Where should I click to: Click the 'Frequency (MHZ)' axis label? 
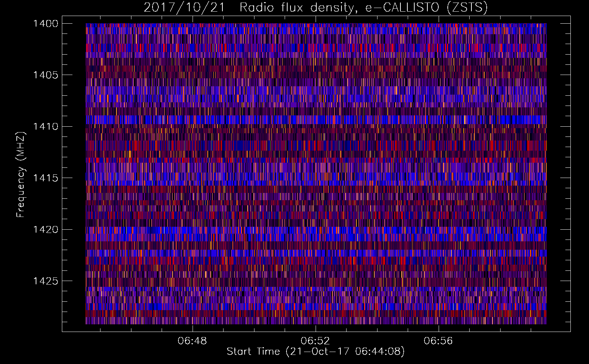pos(21,175)
